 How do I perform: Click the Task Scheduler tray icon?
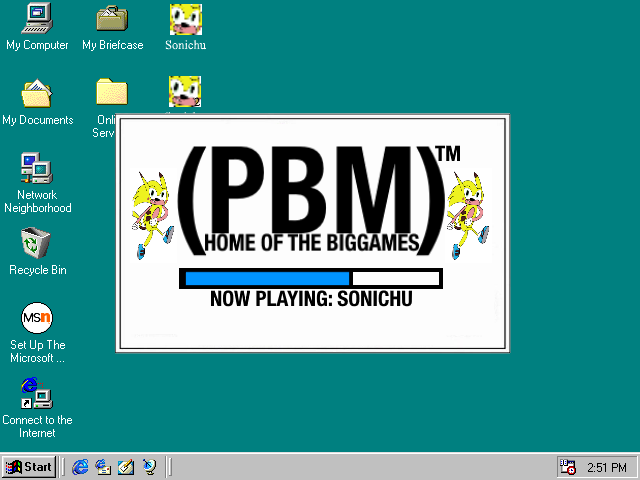tap(567, 467)
